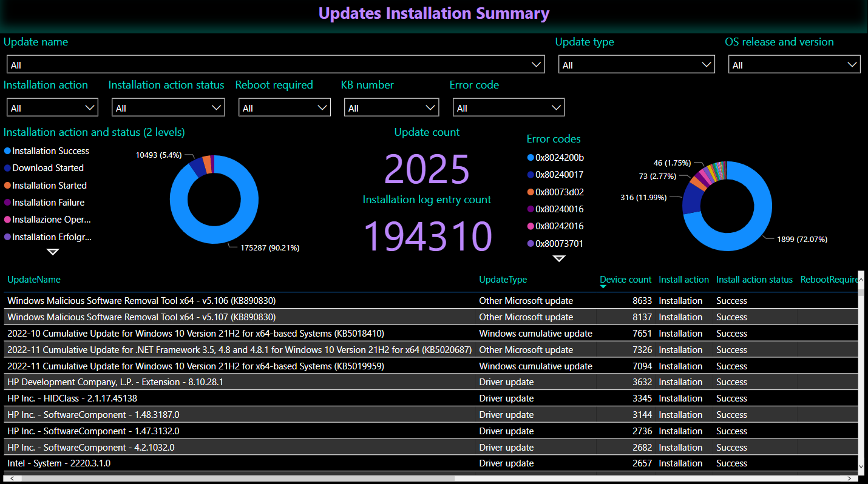The height and width of the screenshot is (484, 868).
Task: Sort by the UpdateName column header
Action: 34,280
